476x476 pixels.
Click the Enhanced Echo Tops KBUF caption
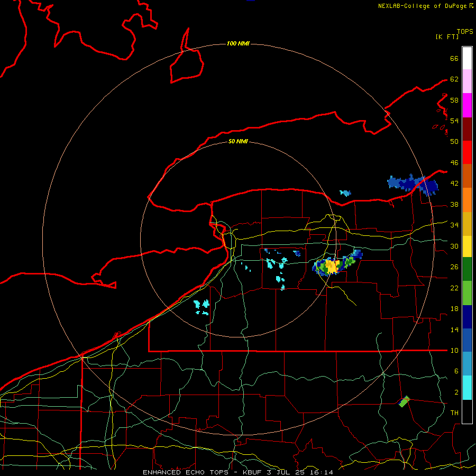tap(238, 472)
